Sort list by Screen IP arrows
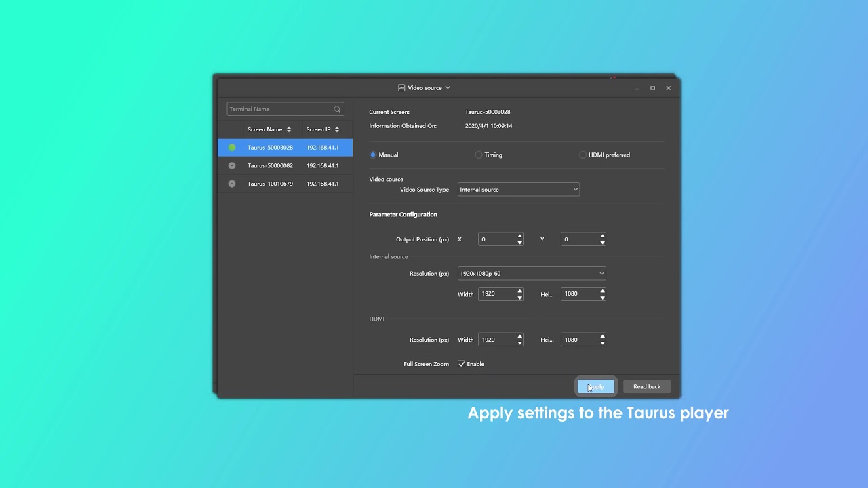This screenshot has width=868, height=488. point(336,129)
